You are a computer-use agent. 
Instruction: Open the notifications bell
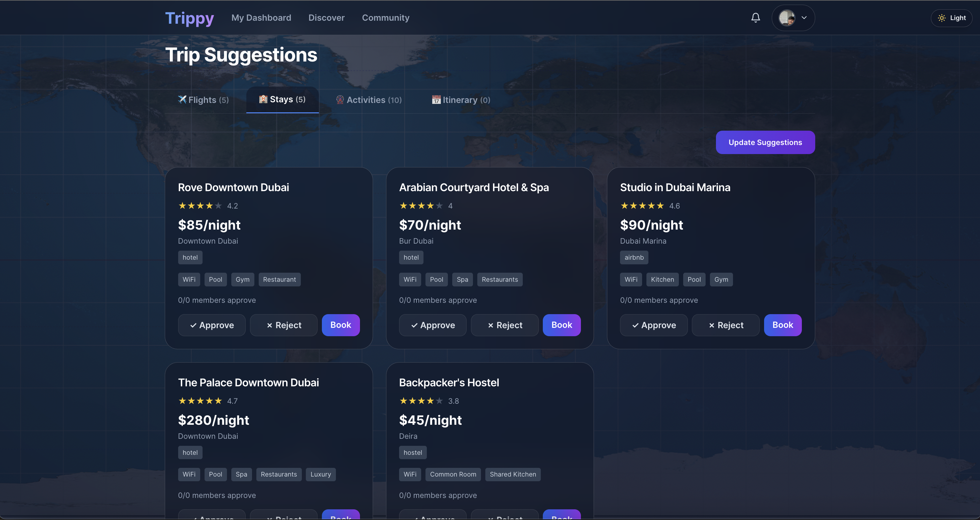pyautogui.click(x=755, y=18)
